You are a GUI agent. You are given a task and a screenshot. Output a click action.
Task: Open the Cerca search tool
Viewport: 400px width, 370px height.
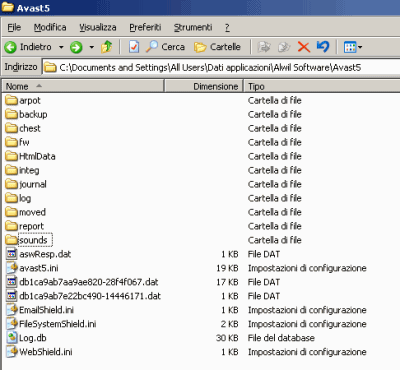pos(165,47)
